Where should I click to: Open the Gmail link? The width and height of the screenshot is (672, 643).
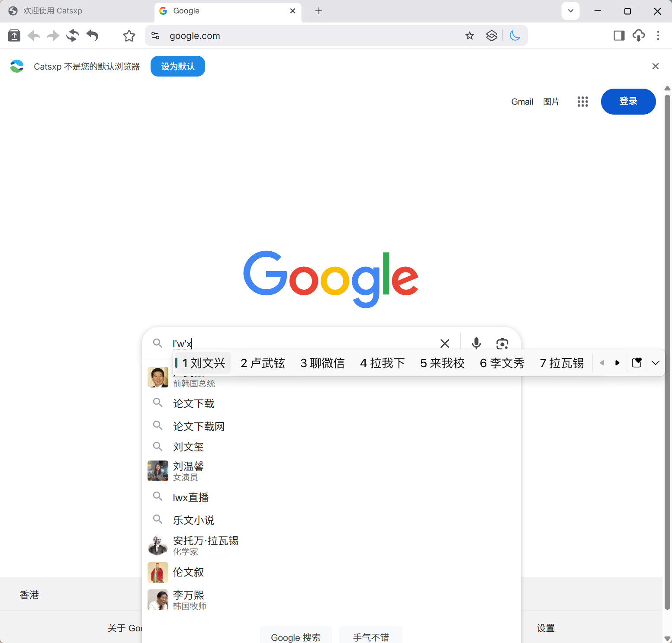[x=522, y=102]
